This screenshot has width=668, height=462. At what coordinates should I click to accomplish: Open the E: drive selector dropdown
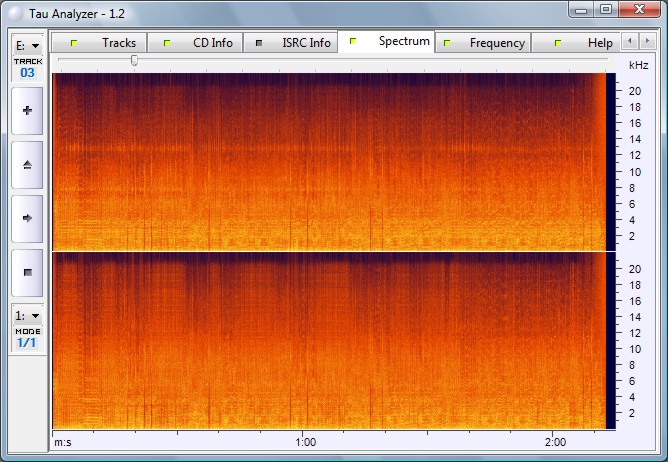click(x=27, y=45)
